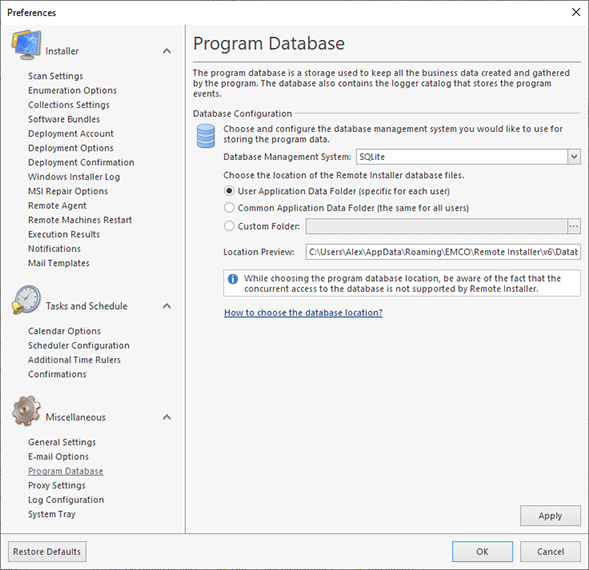Collapse the Miscellaneous section

coord(167,417)
